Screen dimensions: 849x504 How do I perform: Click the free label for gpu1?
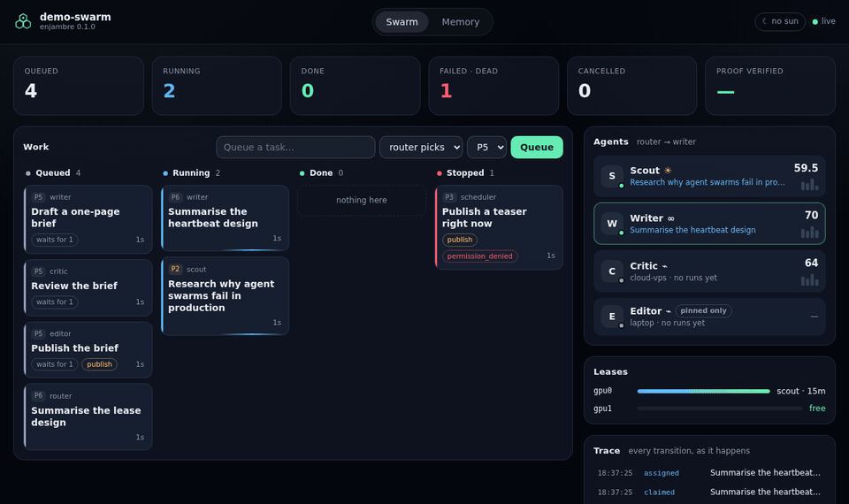tap(817, 409)
